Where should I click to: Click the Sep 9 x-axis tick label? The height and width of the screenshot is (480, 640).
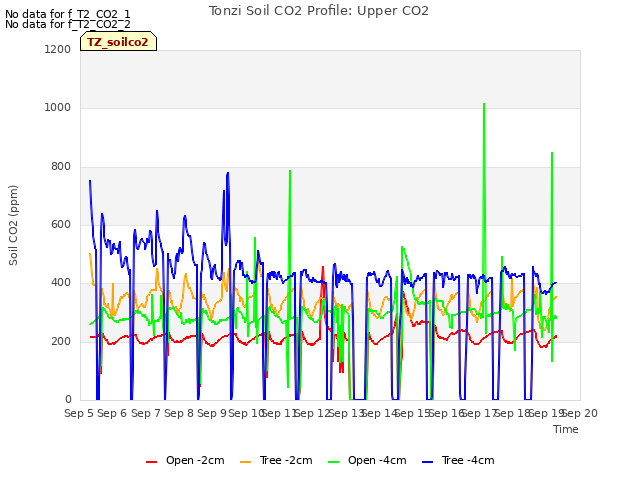212,413
